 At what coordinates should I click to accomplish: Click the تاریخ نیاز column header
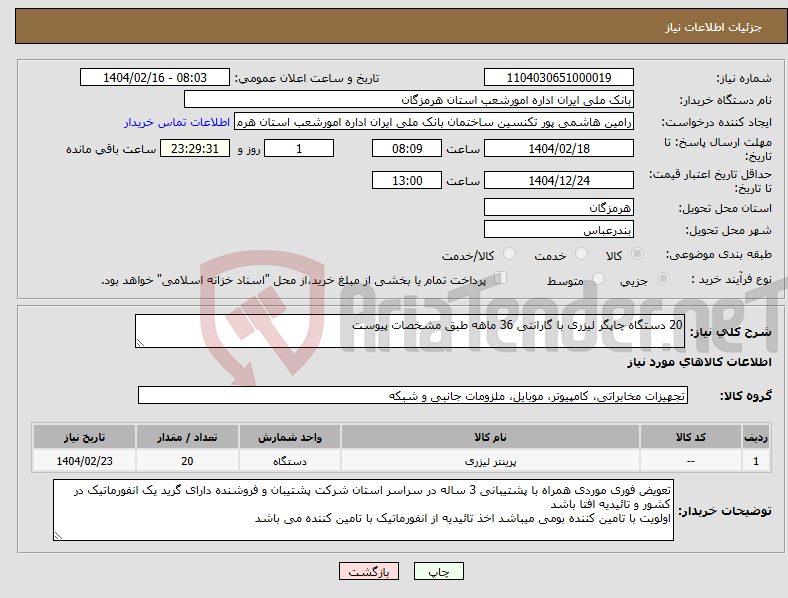pyautogui.click(x=84, y=437)
